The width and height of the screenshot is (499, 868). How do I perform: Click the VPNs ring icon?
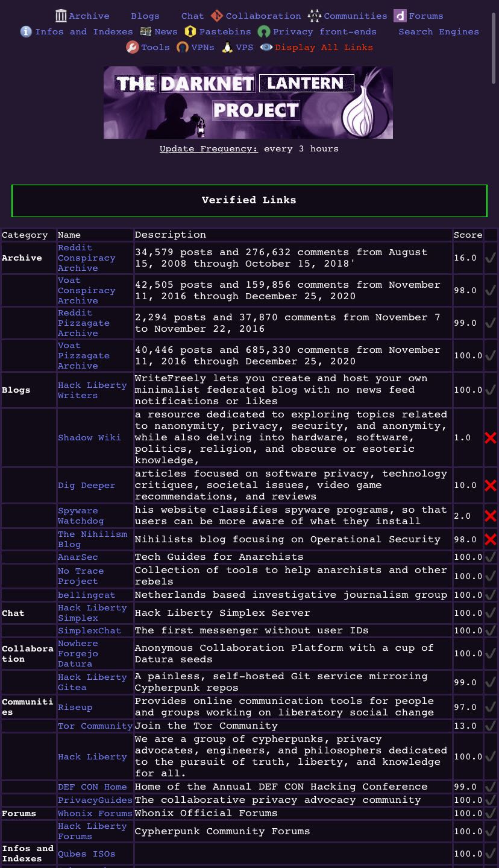182,47
